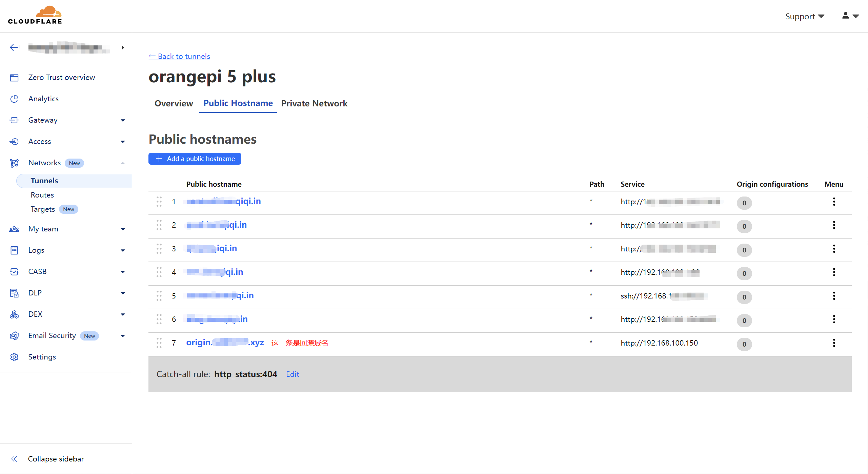Click the Settings gear icon in sidebar
The height and width of the screenshot is (474, 868).
[14, 357]
